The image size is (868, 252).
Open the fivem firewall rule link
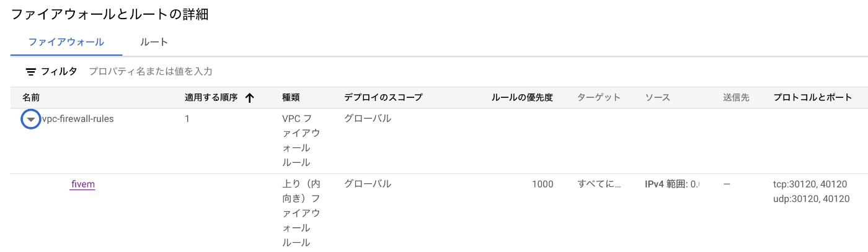point(83,184)
